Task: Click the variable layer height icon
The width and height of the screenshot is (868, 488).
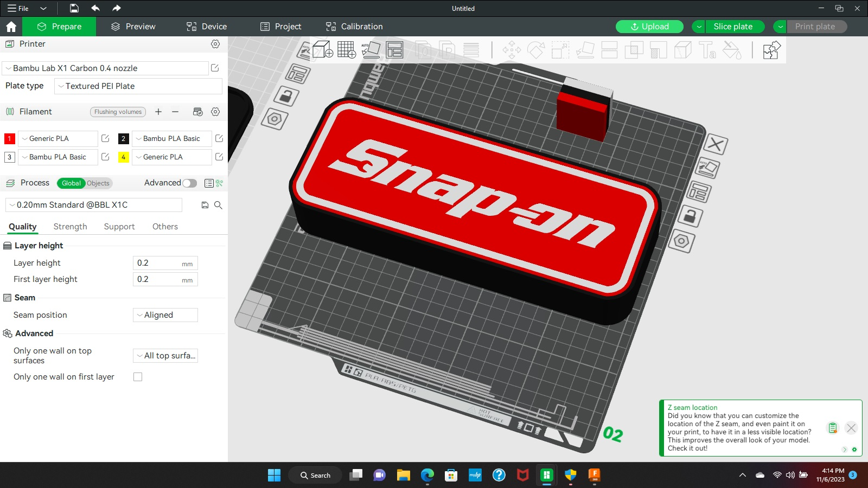Action: tap(471, 50)
